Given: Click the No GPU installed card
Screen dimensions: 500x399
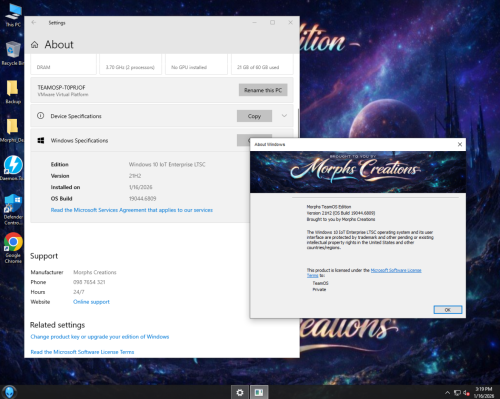Looking at the screenshot, I should tap(196, 64).
